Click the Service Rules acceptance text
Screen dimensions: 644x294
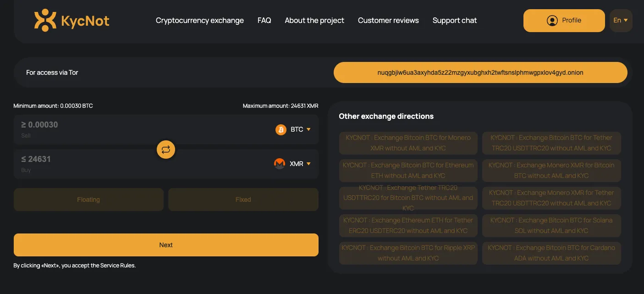75,265
